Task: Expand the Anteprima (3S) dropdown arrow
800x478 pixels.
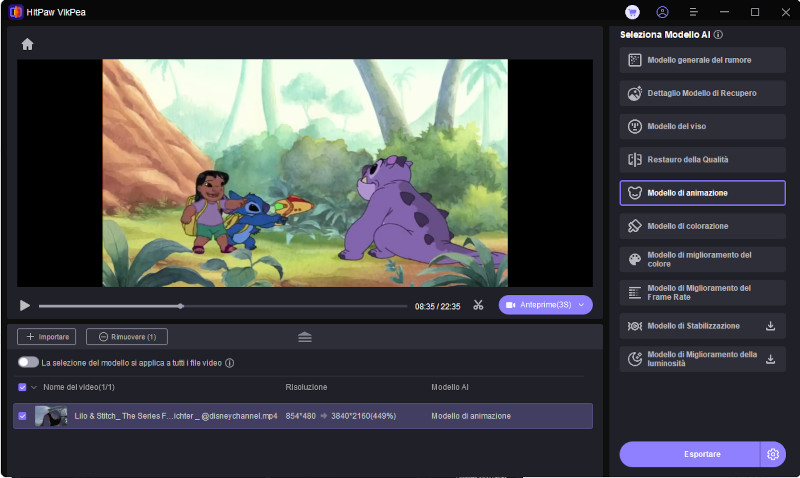Action: [582, 305]
